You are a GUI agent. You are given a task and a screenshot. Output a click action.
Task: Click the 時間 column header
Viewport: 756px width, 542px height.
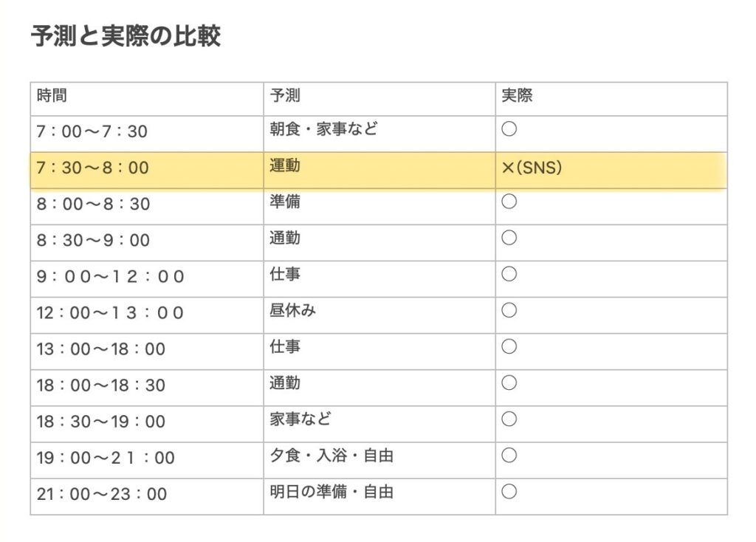click(52, 95)
